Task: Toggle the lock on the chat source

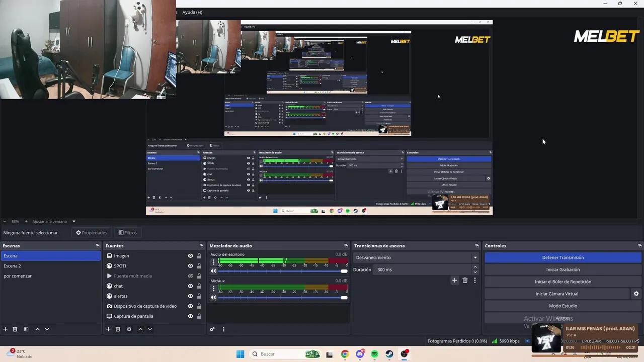Action: pyautogui.click(x=199, y=286)
